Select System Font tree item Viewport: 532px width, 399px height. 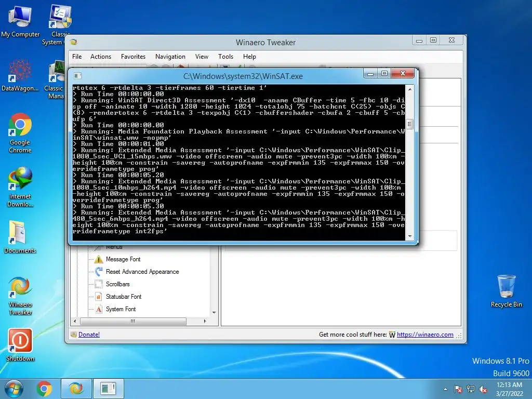(121, 309)
